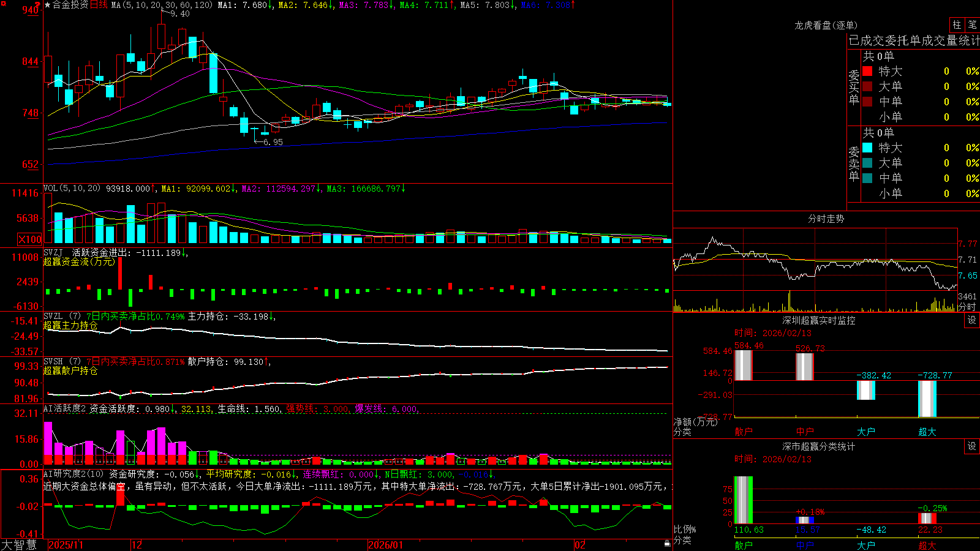Click the AI活跃度2 indicator name

click(65, 409)
